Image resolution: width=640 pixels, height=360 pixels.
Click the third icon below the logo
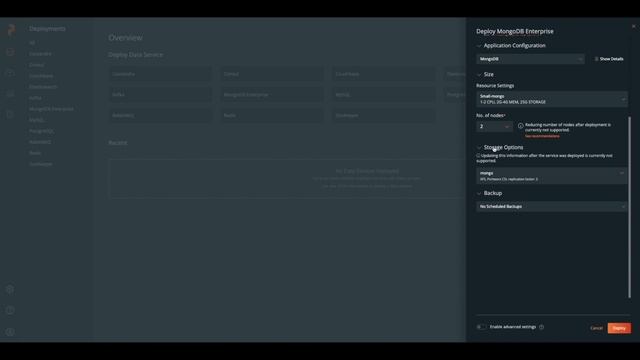pos(10,94)
